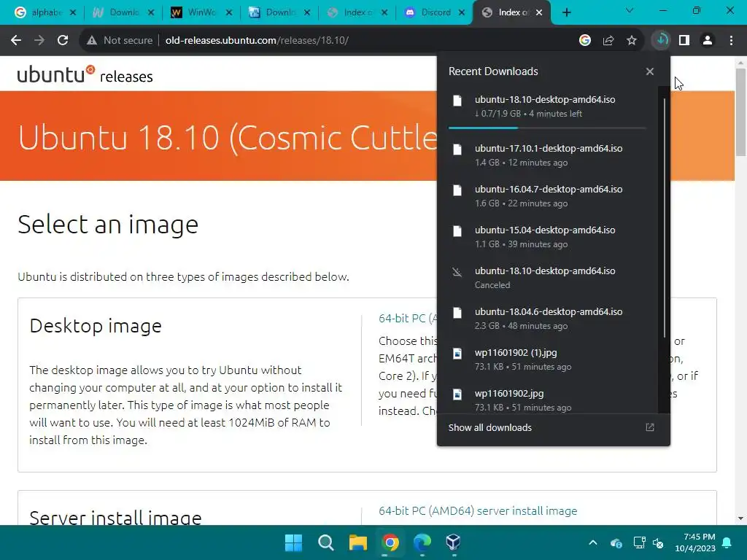
Task: Show hidden system tray icons
Action: click(x=593, y=542)
